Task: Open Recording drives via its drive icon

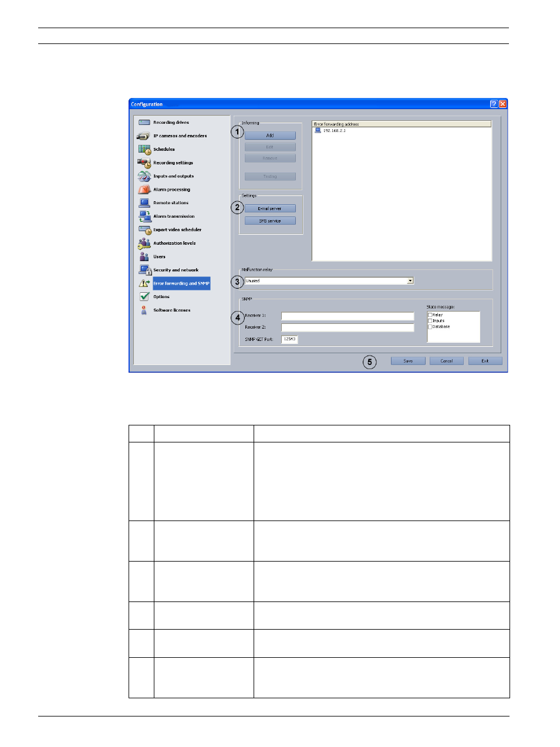Action: pos(144,122)
